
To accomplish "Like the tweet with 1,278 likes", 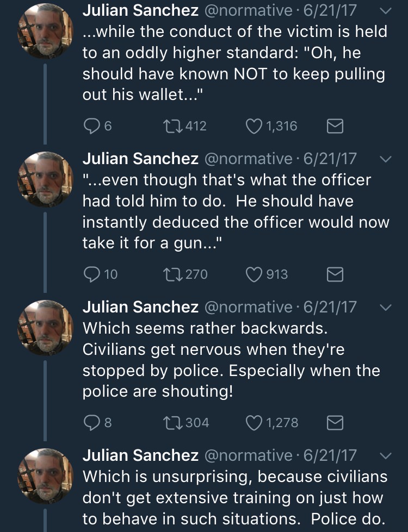I will coord(255,423).
